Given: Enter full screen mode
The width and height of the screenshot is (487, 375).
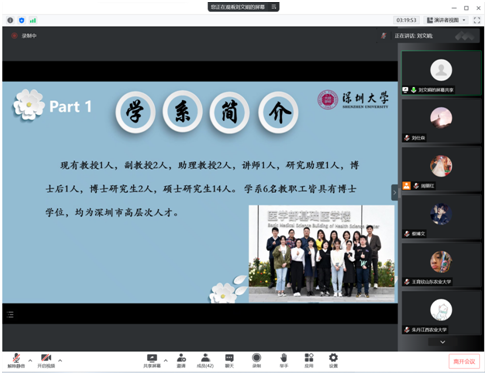Looking at the screenshot, I should pyautogui.click(x=477, y=20).
